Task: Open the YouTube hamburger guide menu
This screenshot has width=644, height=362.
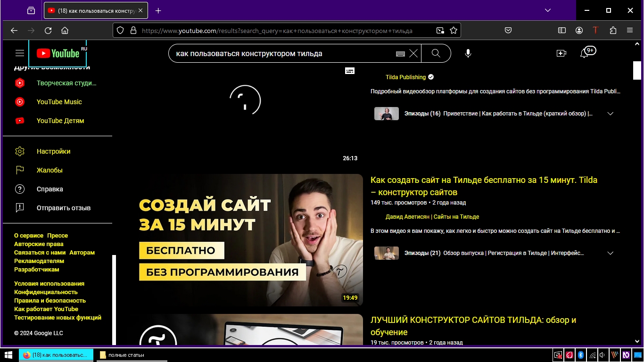Action: coord(19,53)
